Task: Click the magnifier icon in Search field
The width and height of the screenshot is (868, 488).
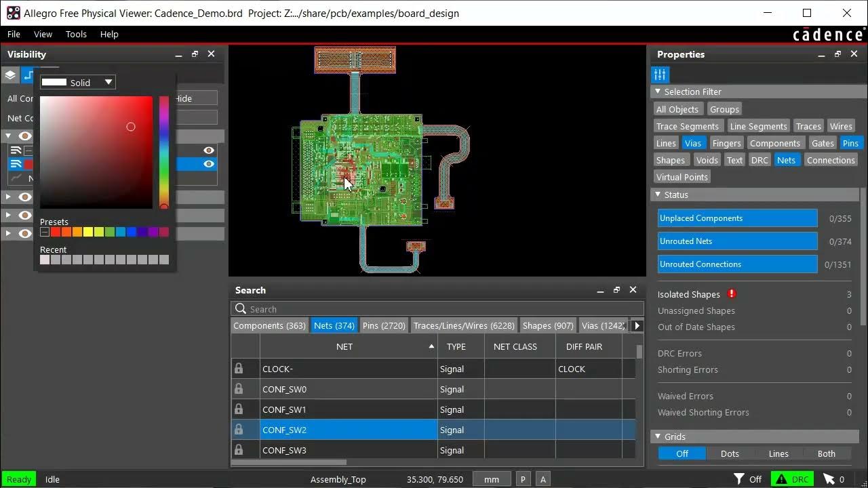Action: click(x=240, y=309)
